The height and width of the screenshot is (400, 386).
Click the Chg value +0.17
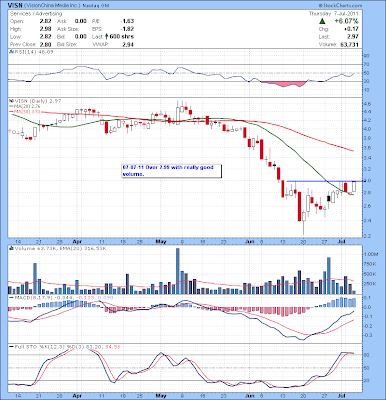pyautogui.click(x=352, y=29)
